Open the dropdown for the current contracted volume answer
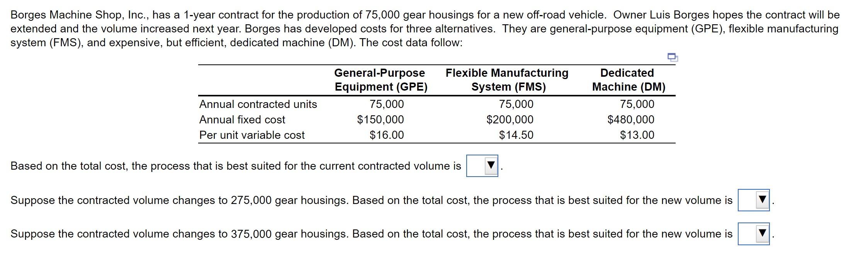 (482, 167)
